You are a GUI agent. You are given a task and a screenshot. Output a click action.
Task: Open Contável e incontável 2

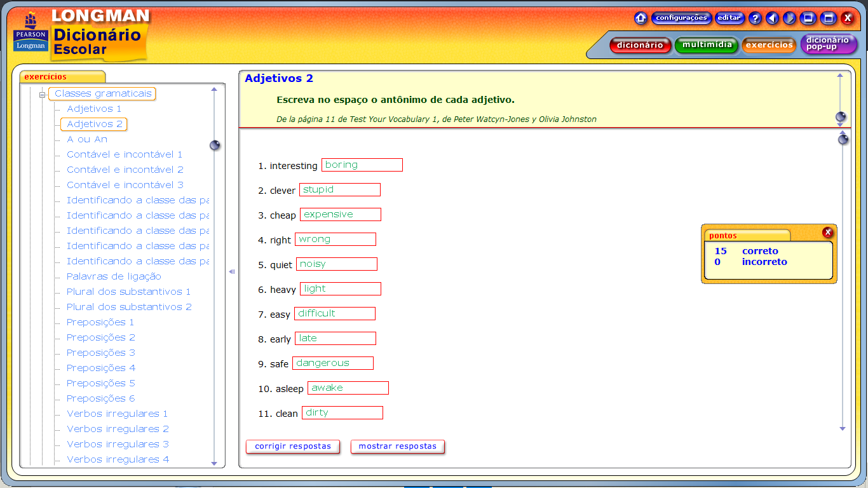tap(125, 170)
